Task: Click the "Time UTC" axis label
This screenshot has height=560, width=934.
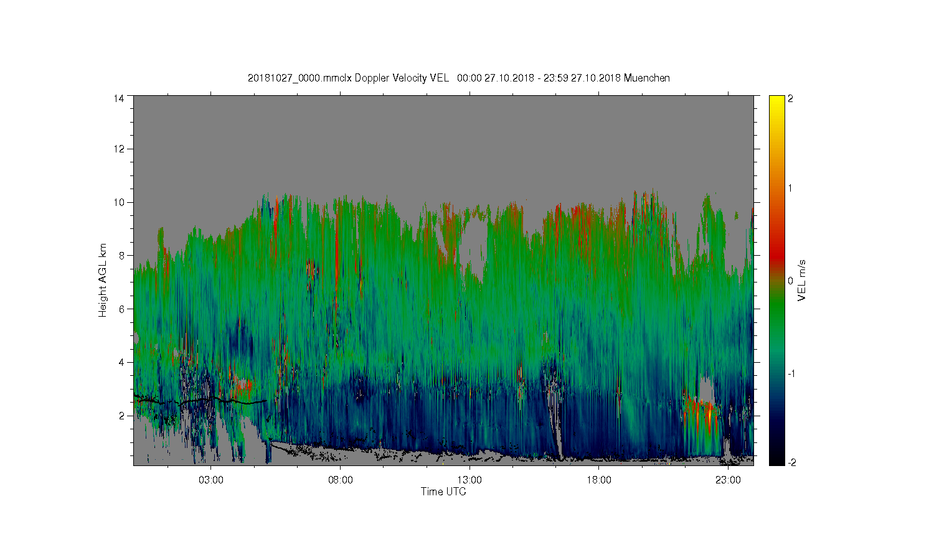Action: [x=443, y=492]
